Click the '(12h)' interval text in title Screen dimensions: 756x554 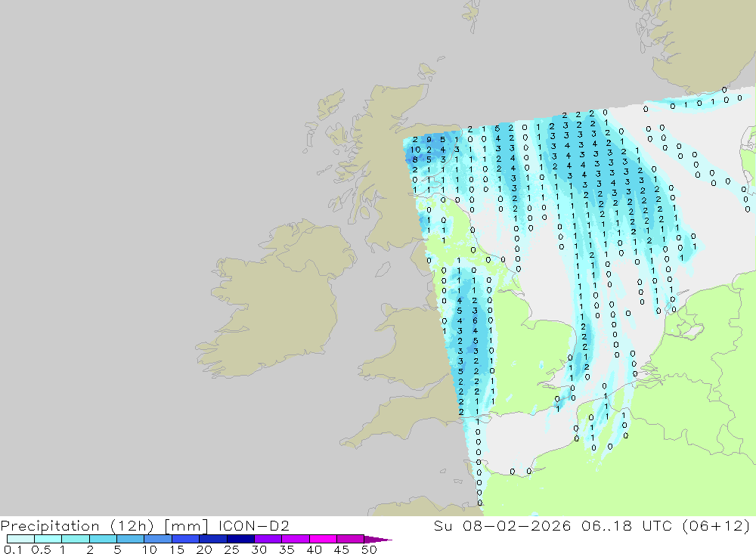[132, 526]
